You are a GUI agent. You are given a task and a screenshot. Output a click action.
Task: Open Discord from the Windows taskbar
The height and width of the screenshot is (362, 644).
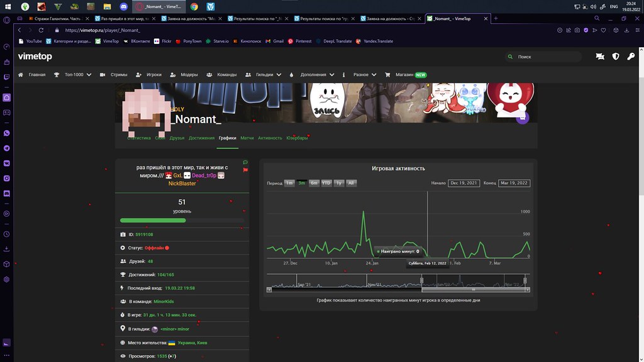[x=123, y=6]
